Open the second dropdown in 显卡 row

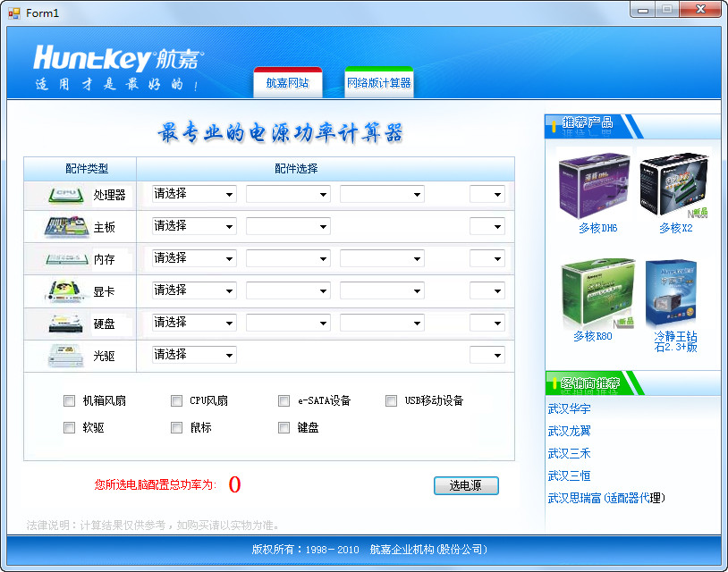pos(288,290)
